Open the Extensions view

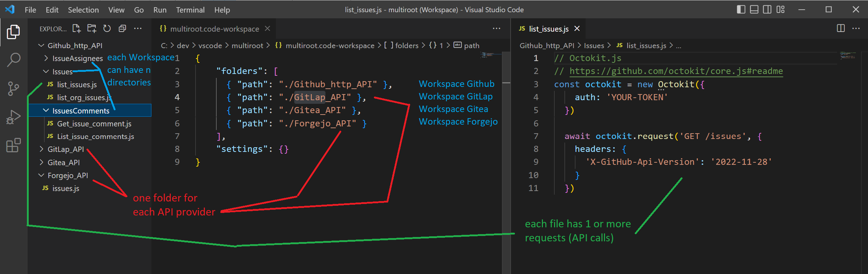coord(13,145)
